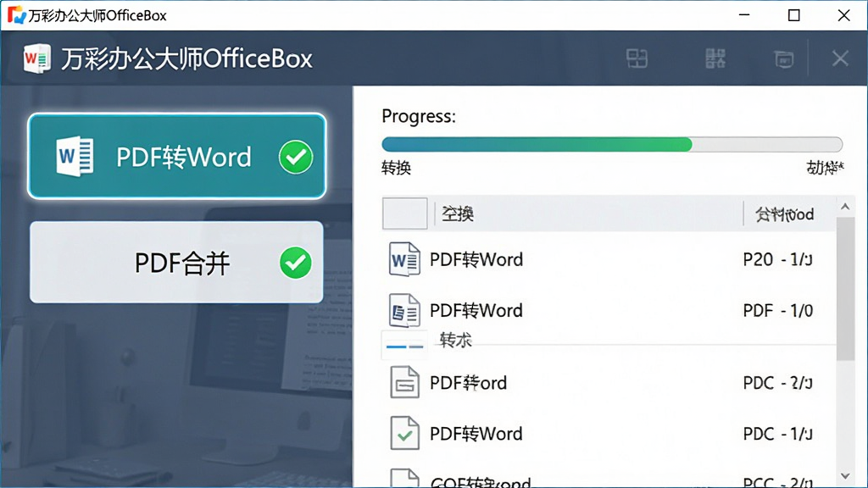The width and height of the screenshot is (868, 488).
Task: Toggle the green checkmark on PDF合并 card
Action: coord(296,263)
